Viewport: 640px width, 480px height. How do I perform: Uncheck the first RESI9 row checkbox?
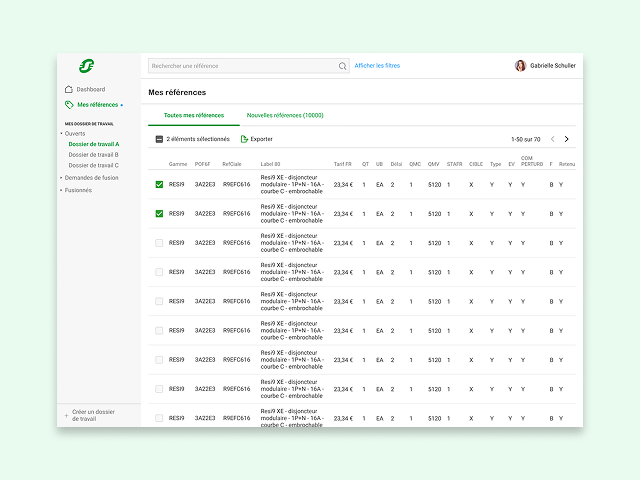[x=159, y=184]
